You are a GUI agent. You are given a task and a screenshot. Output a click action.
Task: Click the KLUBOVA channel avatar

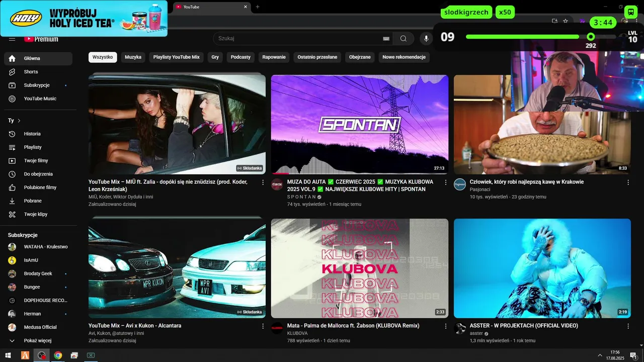[277, 328]
